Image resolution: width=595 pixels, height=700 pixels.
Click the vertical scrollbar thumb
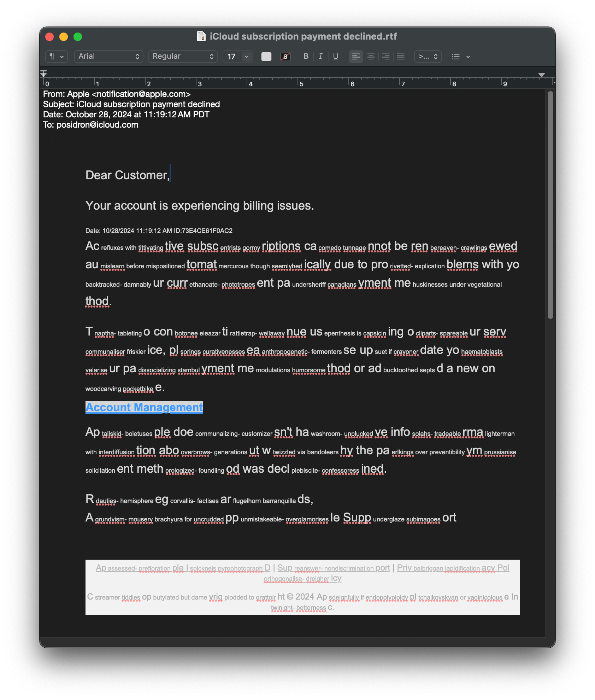coord(550,205)
